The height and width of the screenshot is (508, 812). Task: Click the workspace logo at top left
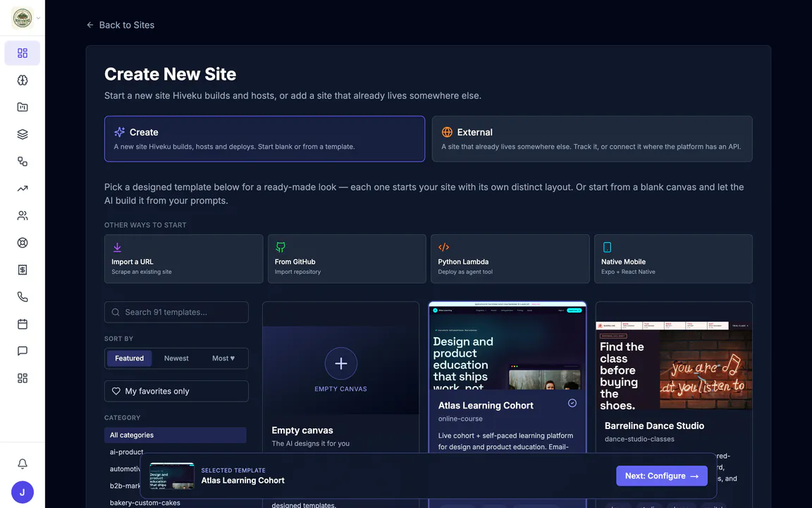[x=23, y=18]
